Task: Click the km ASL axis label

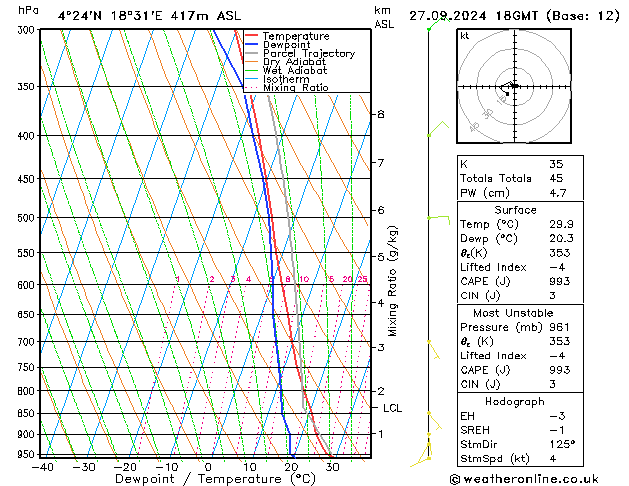Action: (x=384, y=17)
